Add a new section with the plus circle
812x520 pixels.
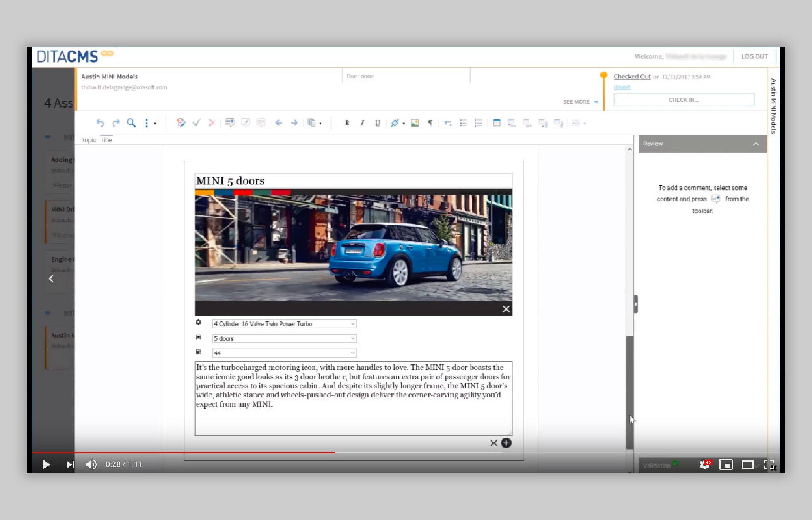pyautogui.click(x=506, y=443)
